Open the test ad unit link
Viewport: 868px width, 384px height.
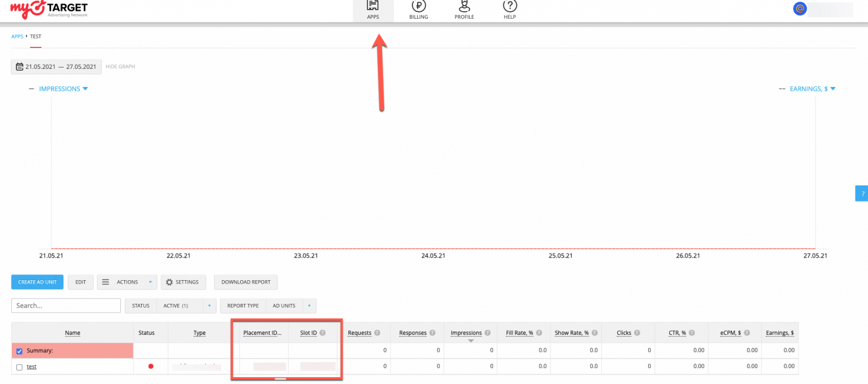[31, 366]
